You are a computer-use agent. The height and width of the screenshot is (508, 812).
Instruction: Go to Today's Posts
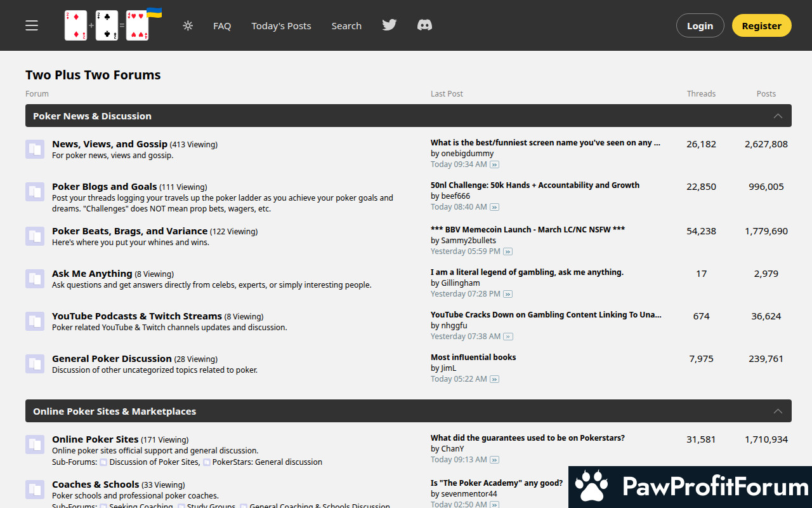tap(281, 25)
